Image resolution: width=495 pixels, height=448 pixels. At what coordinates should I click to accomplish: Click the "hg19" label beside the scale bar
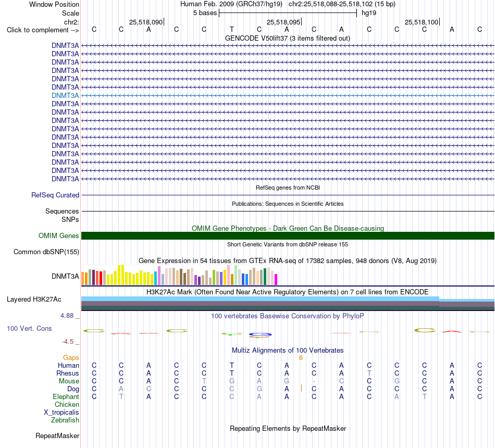point(369,13)
